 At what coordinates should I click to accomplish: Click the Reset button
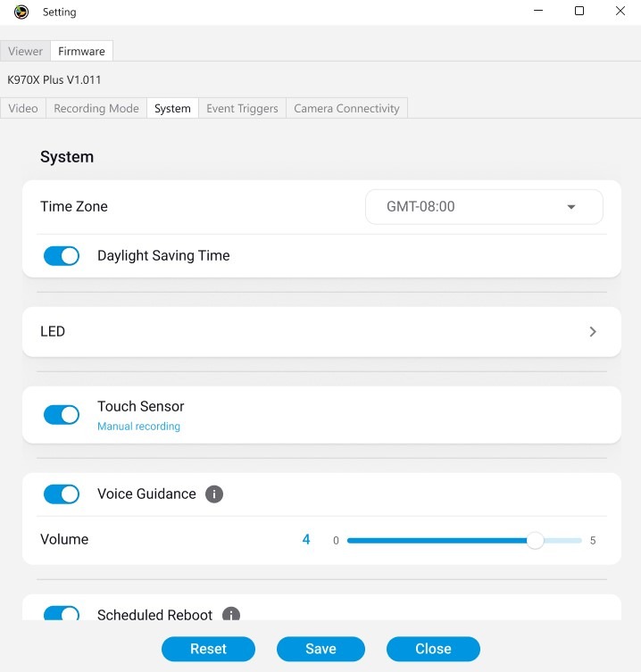pos(208,649)
